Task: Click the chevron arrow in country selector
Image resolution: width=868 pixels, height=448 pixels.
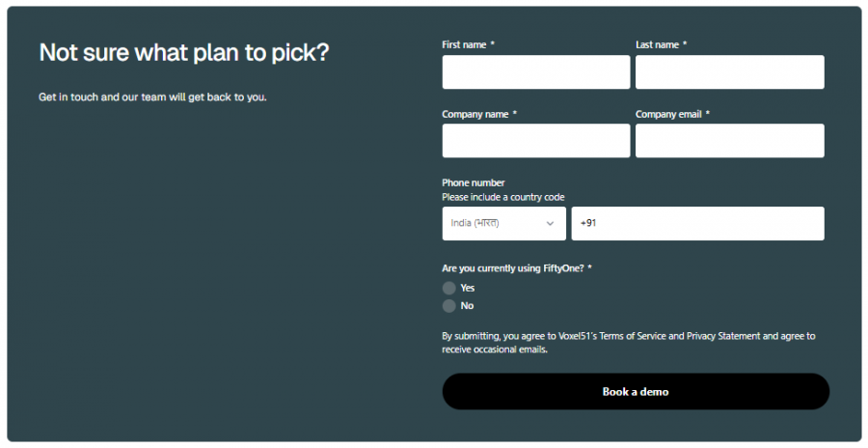Action: pyautogui.click(x=550, y=223)
